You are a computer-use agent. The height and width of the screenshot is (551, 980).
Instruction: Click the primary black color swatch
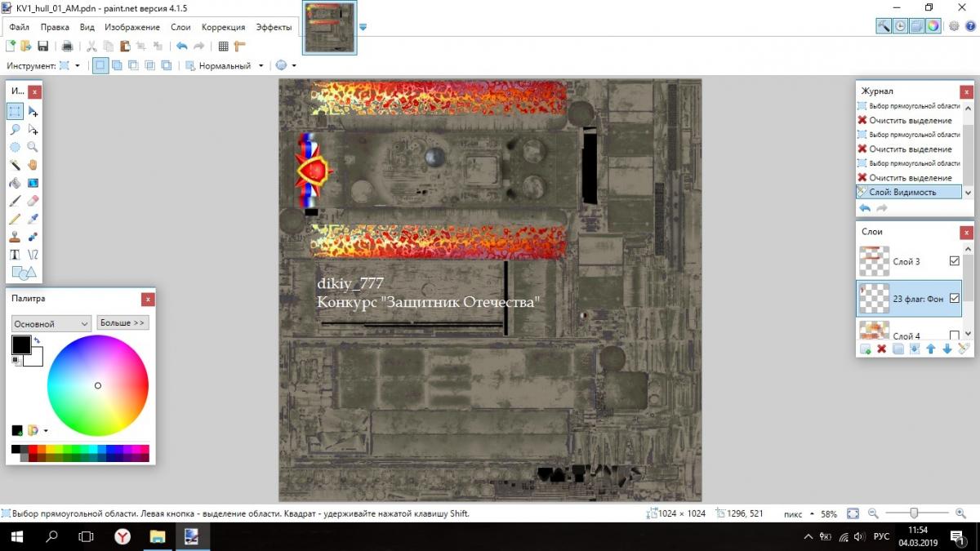(21, 344)
